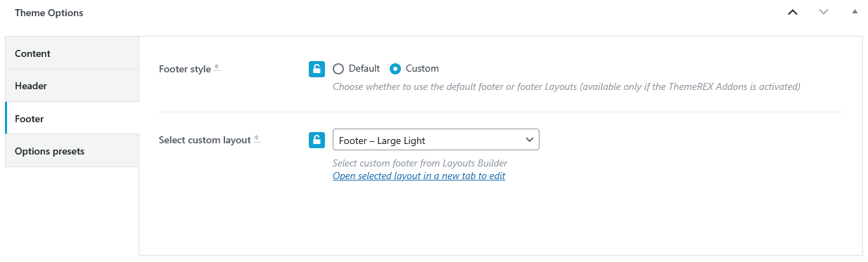The height and width of the screenshot is (262, 868).
Task: Select the Custom footer style radio
Action: [x=395, y=69]
